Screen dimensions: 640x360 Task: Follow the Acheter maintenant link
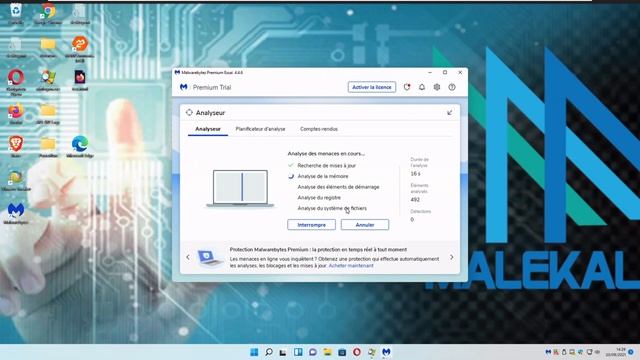pyautogui.click(x=351, y=266)
